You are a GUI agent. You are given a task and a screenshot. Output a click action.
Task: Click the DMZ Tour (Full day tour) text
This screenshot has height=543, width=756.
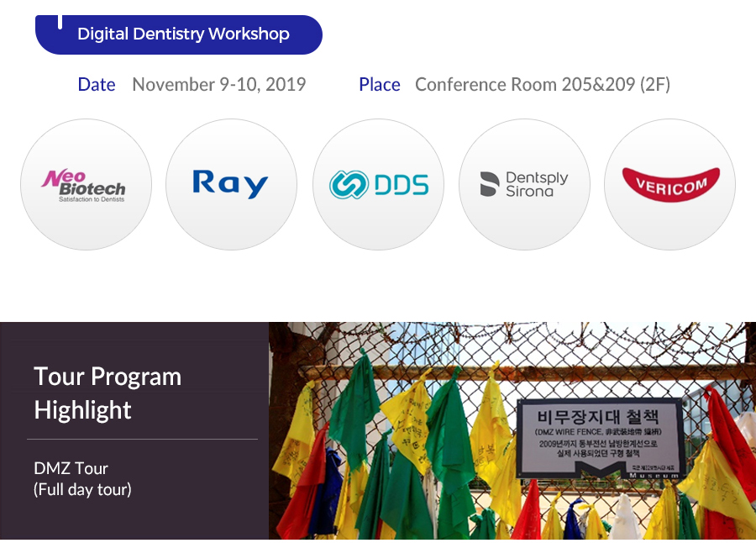(x=82, y=479)
